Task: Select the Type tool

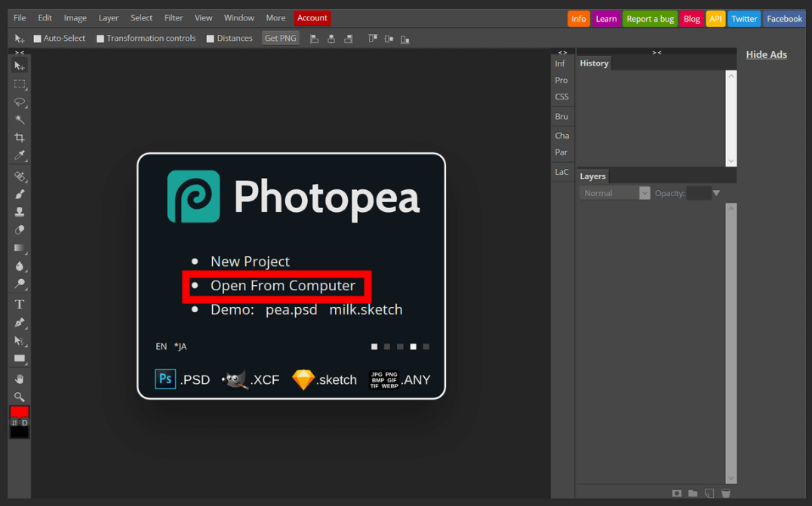Action: click(19, 303)
